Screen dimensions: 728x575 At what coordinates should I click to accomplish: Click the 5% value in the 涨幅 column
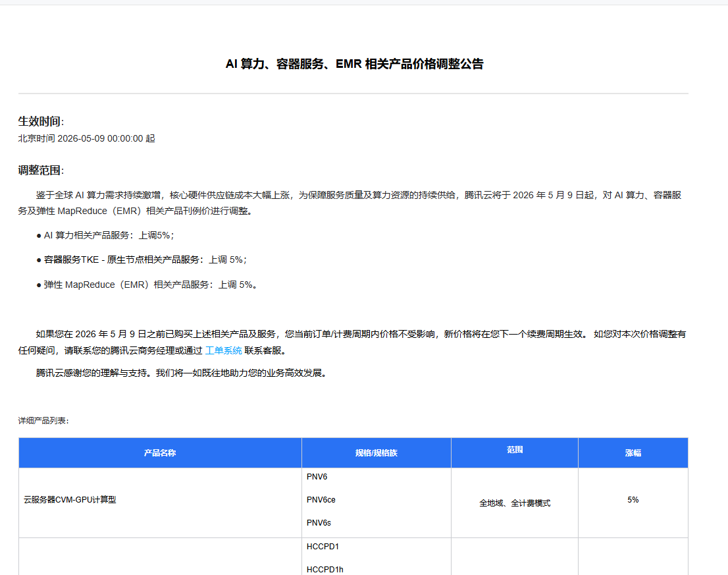coord(633,500)
